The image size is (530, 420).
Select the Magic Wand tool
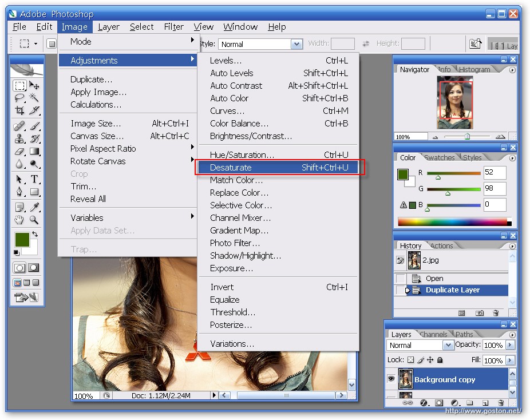(34, 98)
